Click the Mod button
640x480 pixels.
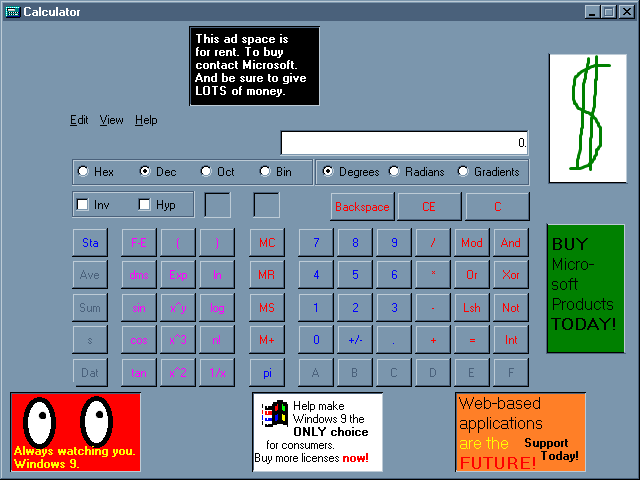coord(472,242)
